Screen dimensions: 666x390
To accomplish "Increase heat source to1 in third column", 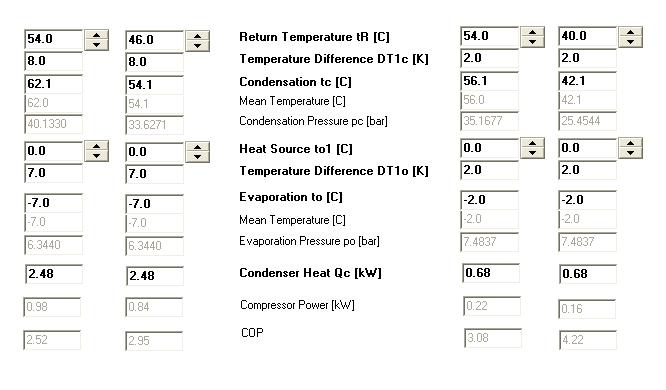I will point(532,143).
